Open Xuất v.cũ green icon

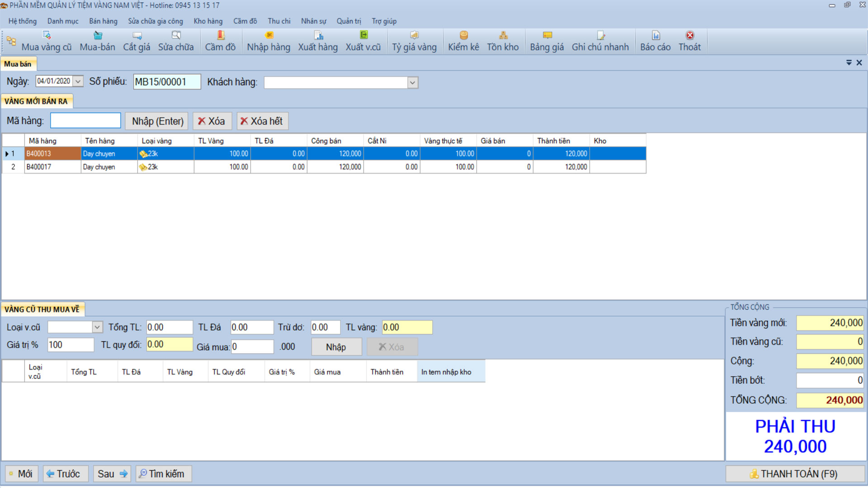coord(363,35)
